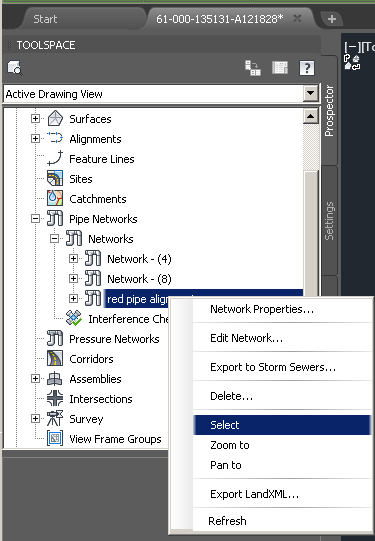Switch to the Prospector side tab
The height and width of the screenshot is (541, 375).
[329, 110]
